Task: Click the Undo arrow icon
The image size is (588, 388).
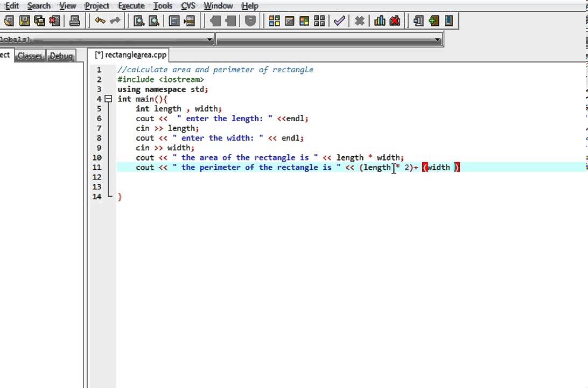Action: pyautogui.click(x=100, y=20)
